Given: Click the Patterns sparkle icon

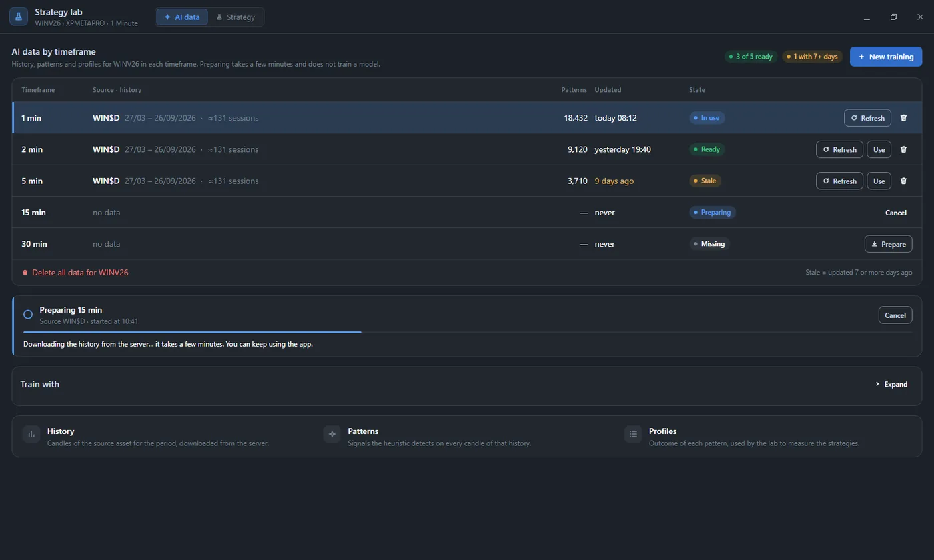Looking at the screenshot, I should tap(332, 434).
